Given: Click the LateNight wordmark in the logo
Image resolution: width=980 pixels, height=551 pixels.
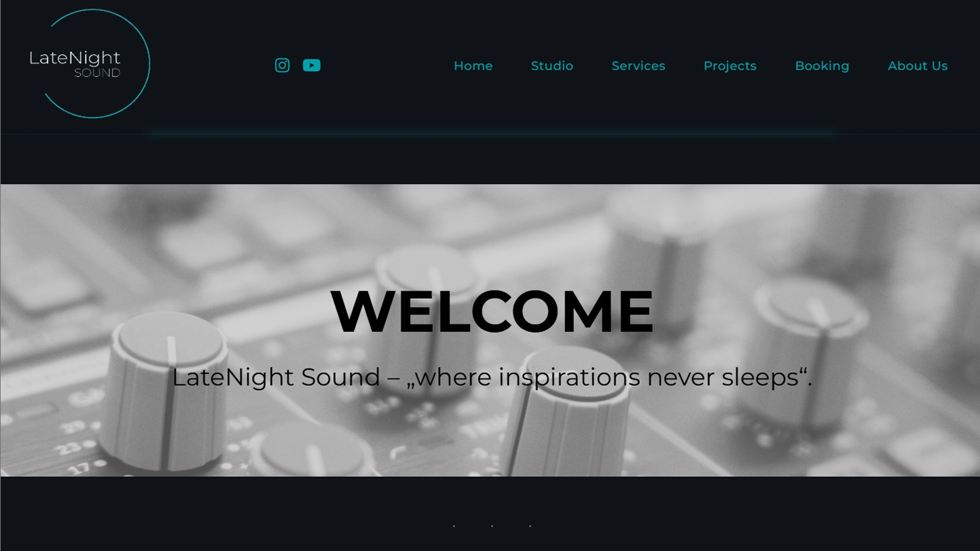Looking at the screenshot, I should [x=75, y=58].
